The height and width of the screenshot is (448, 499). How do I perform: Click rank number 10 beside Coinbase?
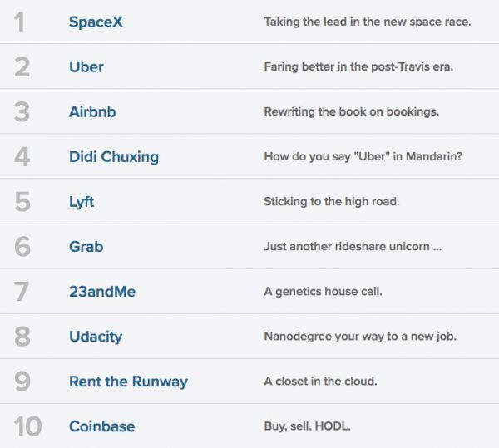click(x=27, y=426)
